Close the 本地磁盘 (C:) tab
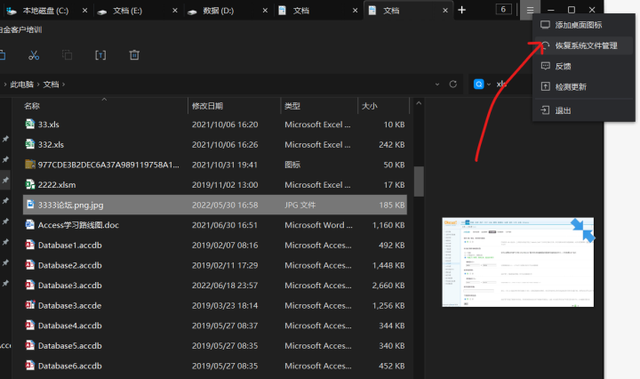The height and width of the screenshot is (379, 640). coord(85,11)
